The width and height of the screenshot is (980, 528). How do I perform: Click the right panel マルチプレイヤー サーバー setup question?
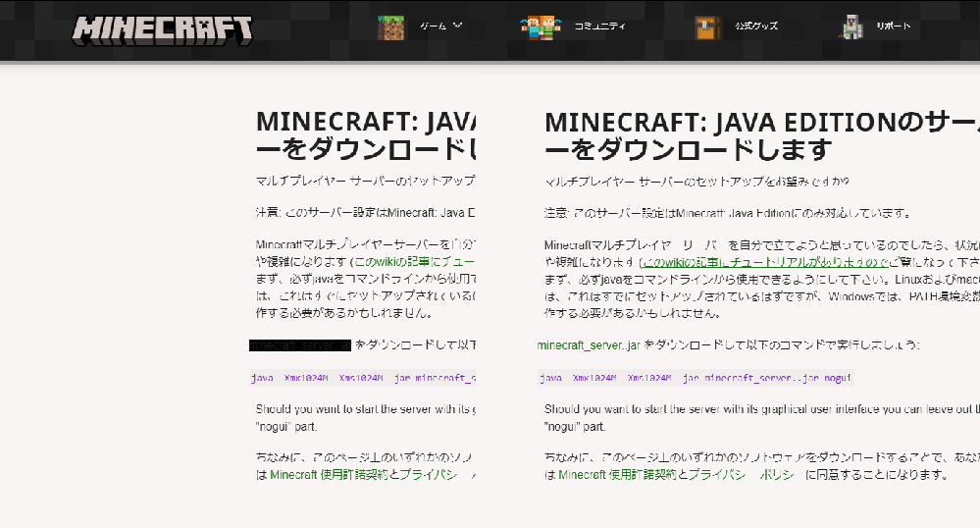click(x=696, y=182)
